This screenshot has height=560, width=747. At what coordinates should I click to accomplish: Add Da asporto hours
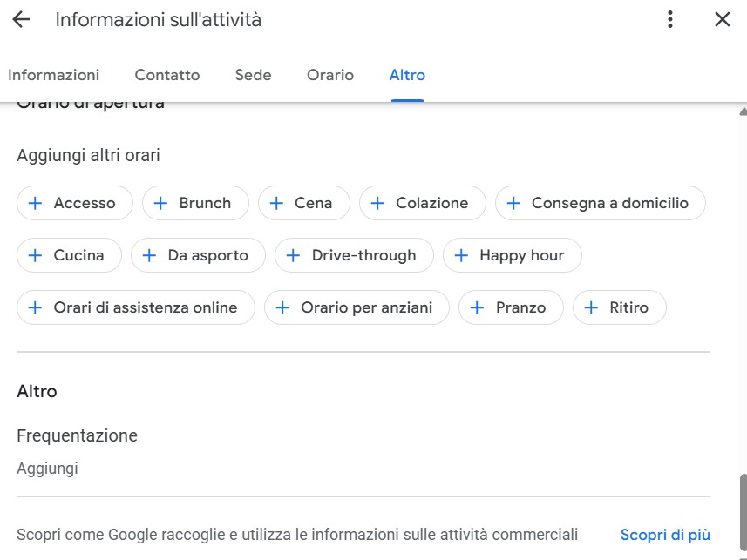[x=198, y=255]
